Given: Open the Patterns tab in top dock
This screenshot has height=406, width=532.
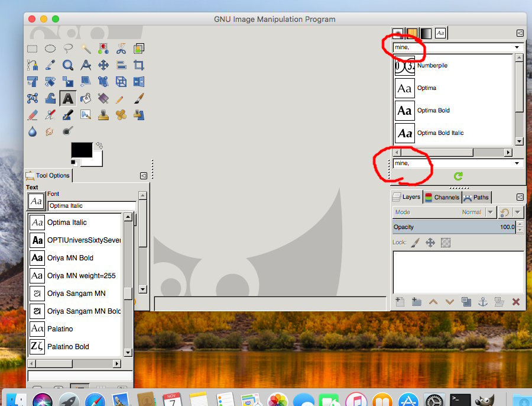Looking at the screenshot, I should point(412,33).
